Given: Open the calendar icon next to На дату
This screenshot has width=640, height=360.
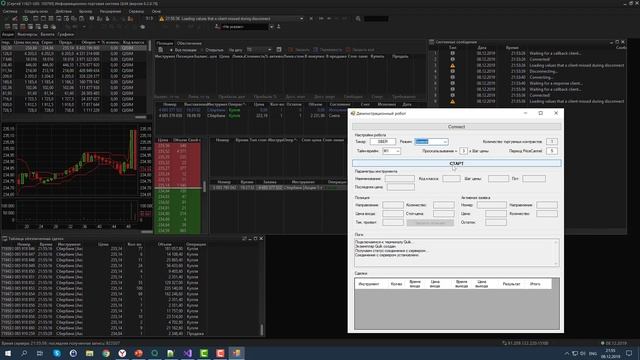Looking at the screenshot, I should (x=279, y=50).
